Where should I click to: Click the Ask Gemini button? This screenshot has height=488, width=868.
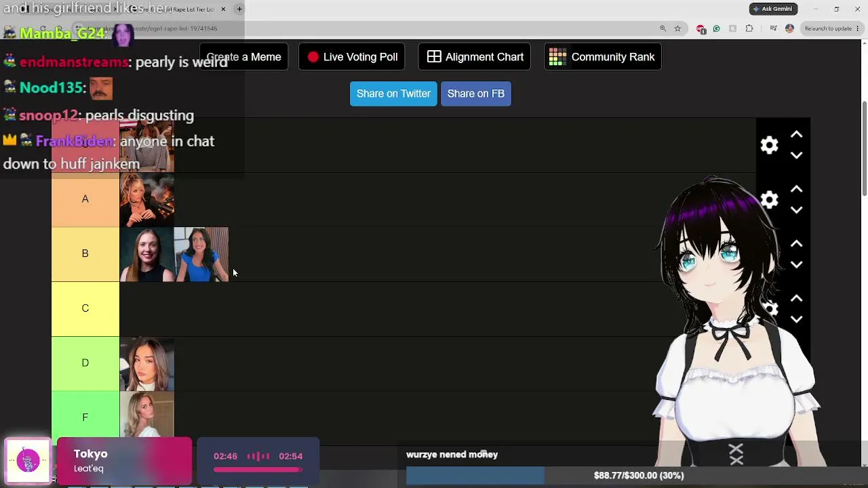pyautogui.click(x=773, y=9)
